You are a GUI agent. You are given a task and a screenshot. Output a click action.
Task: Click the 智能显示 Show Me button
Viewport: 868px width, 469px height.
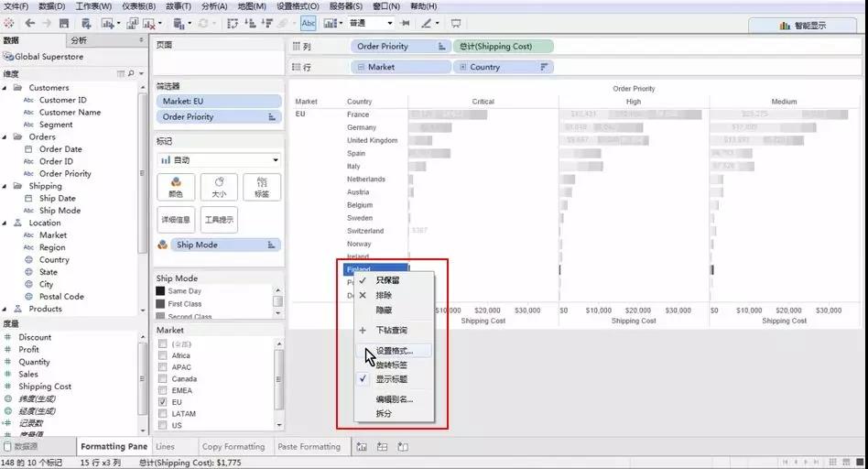tap(802, 26)
